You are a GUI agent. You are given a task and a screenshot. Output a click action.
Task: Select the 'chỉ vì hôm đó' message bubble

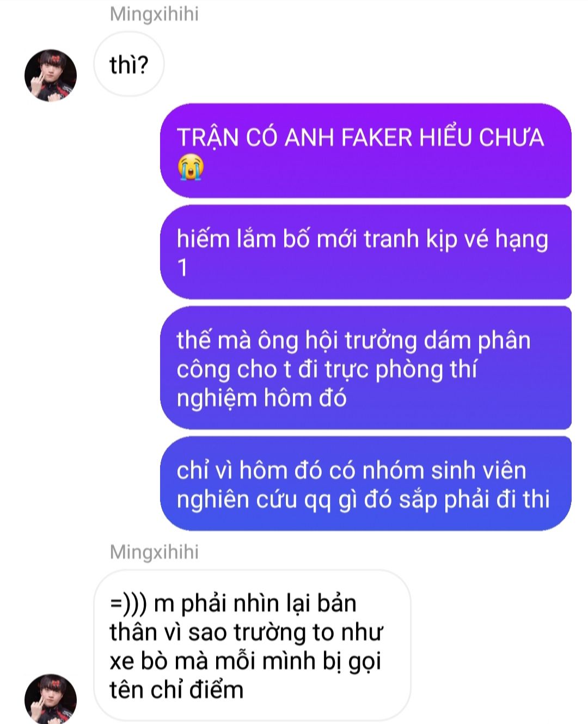tap(366, 484)
